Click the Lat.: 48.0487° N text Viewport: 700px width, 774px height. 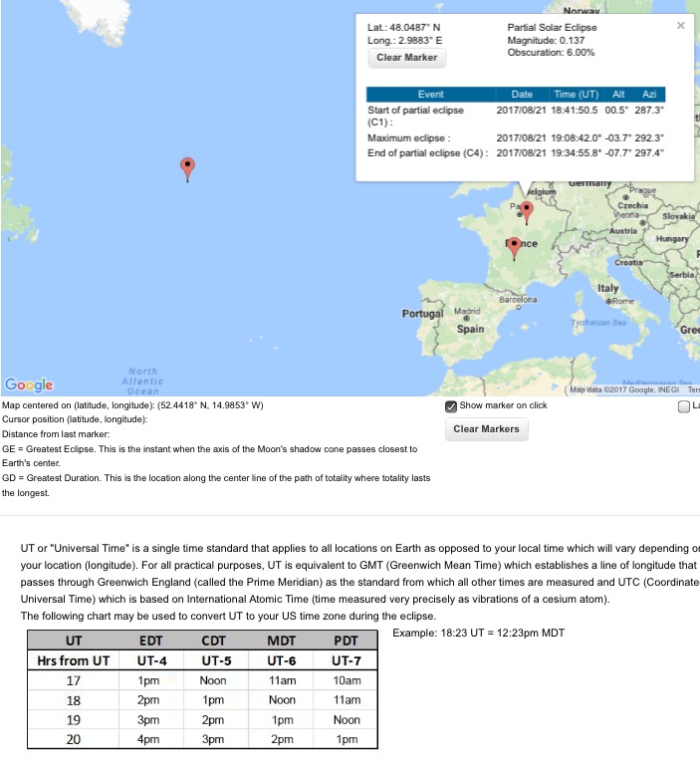tap(404, 28)
